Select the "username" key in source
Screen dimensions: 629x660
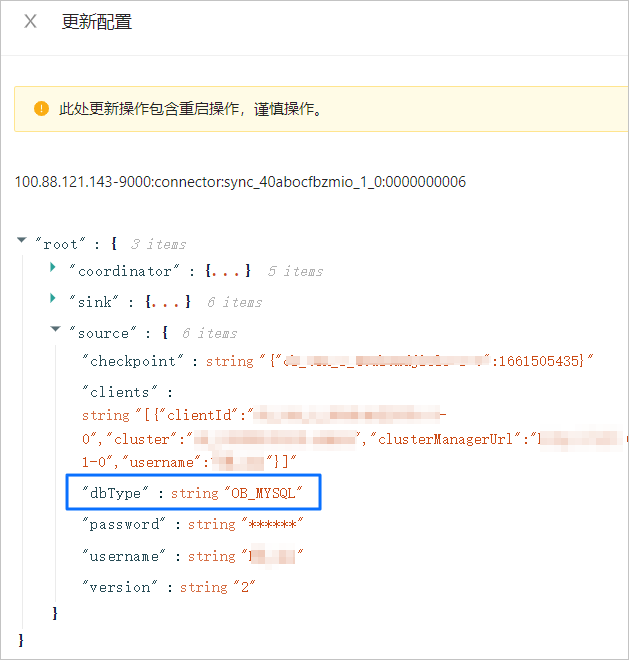[x=123, y=556]
